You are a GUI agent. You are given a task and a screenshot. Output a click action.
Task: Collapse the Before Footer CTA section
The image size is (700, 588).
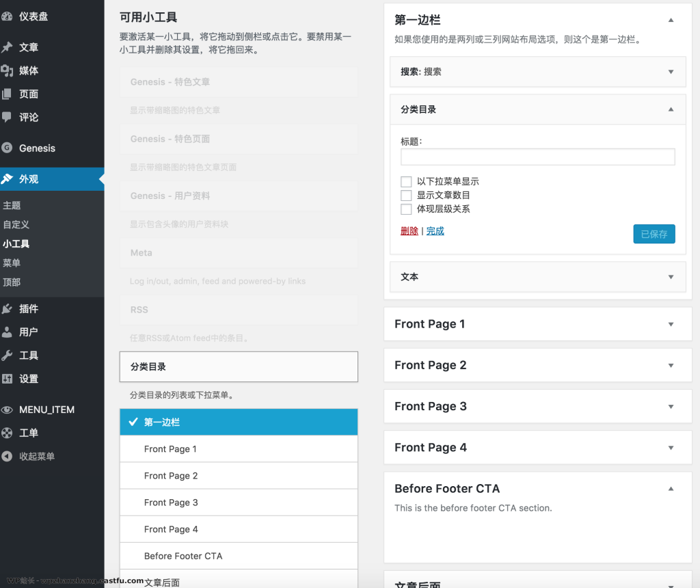pyautogui.click(x=671, y=489)
